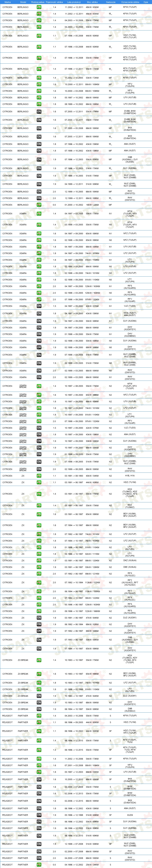This screenshot has height=868, width=152.
Task: Click the '04.2003 -> 10.2006' production years cell
Action: tap(74, 716)
